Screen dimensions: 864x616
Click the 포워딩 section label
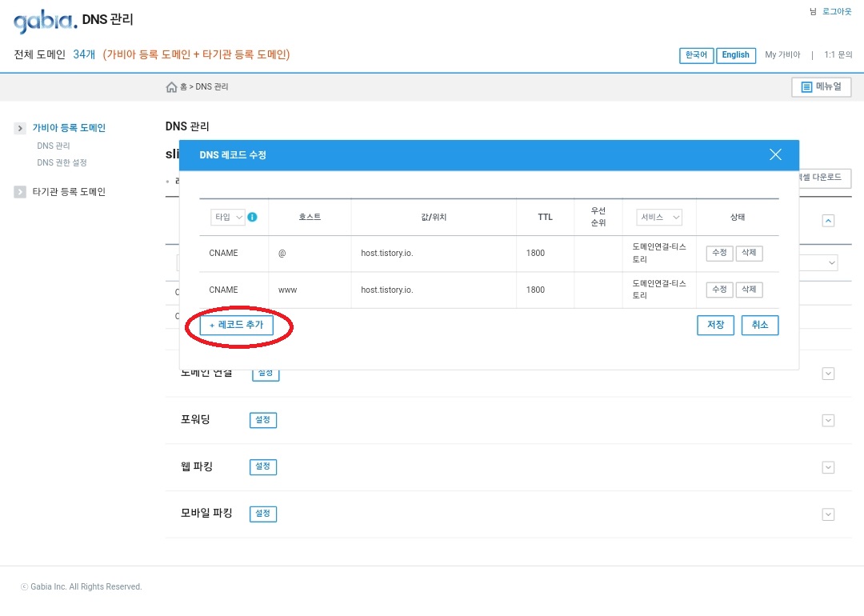pos(195,420)
